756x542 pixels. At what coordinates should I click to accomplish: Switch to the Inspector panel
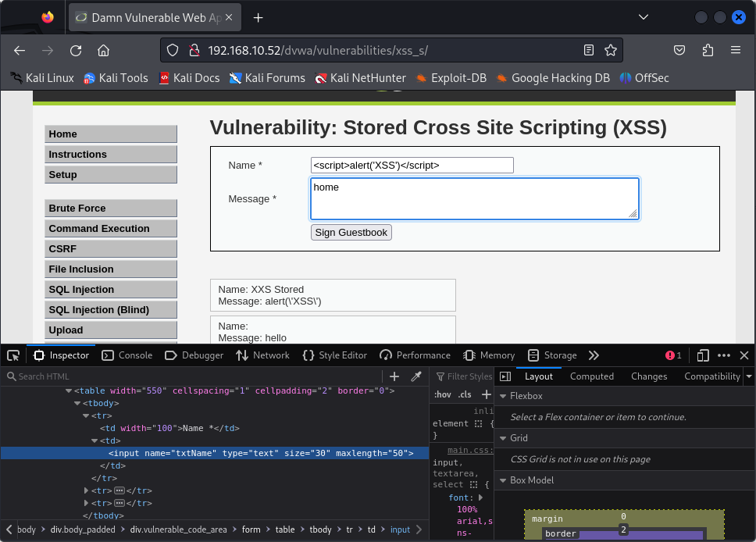61,355
